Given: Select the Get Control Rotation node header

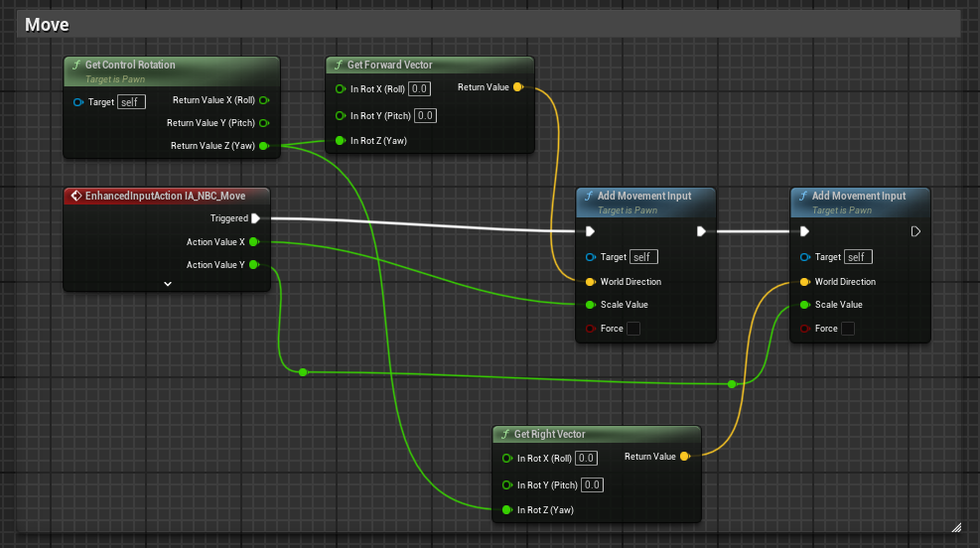Looking at the screenshot, I should 172,71.
